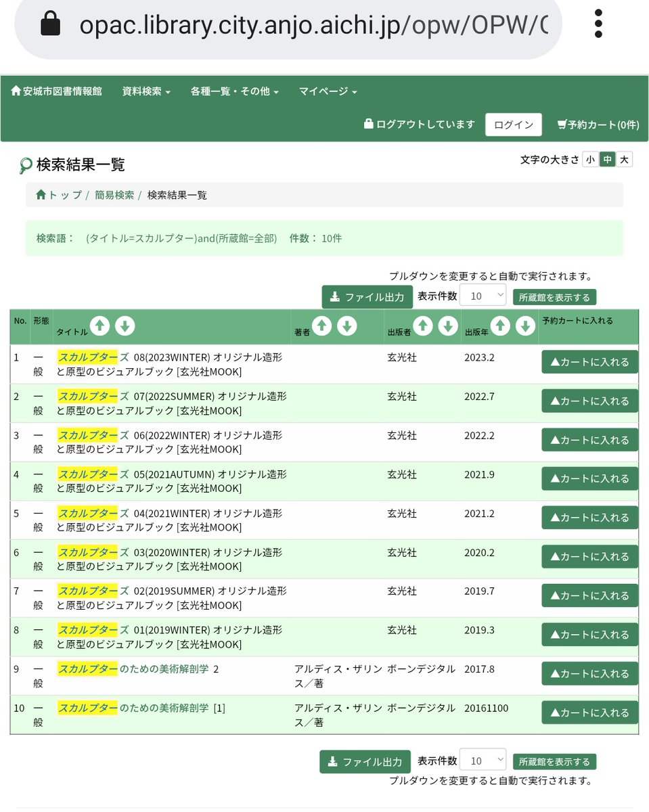Expand 資料検索 menu
The height and width of the screenshot is (812, 649).
point(146,91)
